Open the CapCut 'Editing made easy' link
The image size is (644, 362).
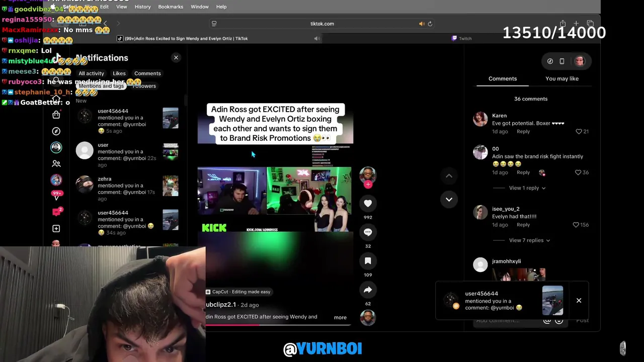click(238, 292)
